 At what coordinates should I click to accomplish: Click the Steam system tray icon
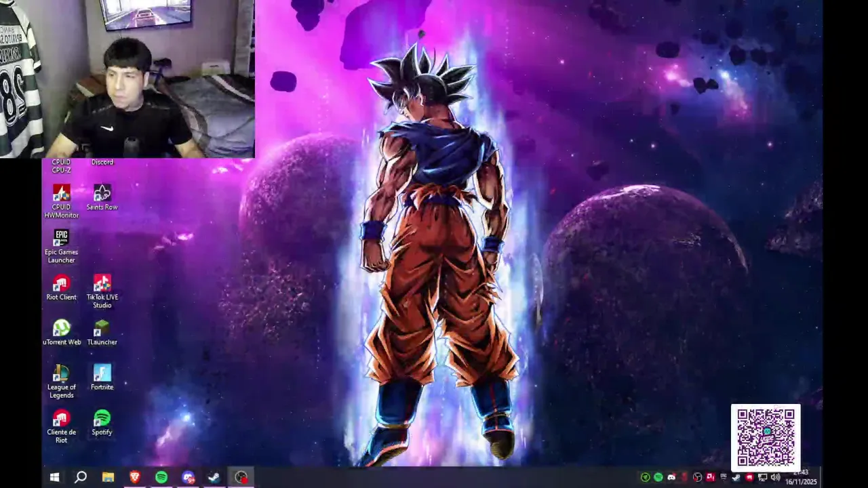(736, 478)
